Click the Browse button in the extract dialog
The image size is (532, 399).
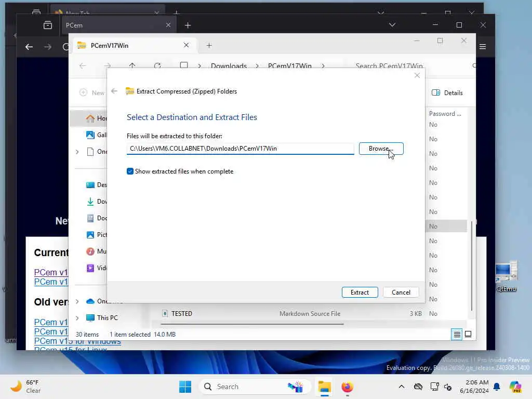(381, 149)
